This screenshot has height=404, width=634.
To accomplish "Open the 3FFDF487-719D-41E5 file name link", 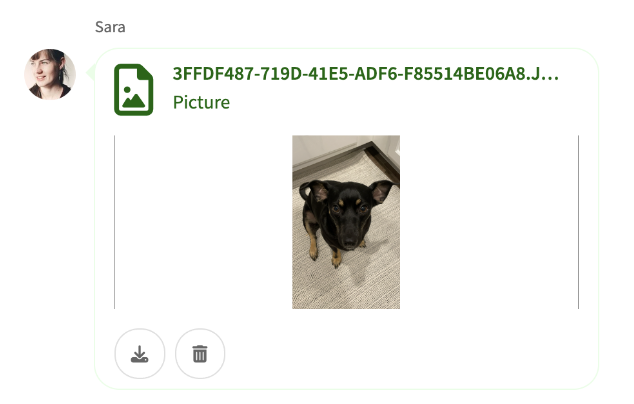I will (x=366, y=74).
